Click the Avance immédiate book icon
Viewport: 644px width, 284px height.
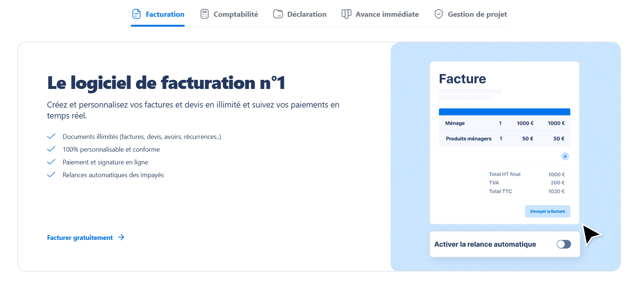346,14
